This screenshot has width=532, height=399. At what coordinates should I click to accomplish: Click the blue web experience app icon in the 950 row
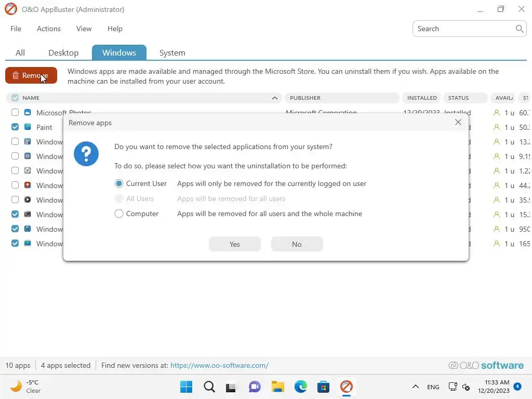point(28,229)
